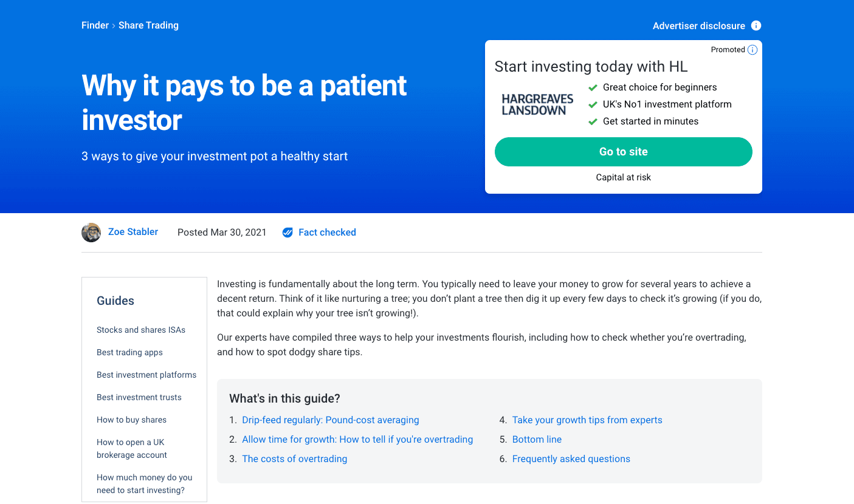Jump to Take your growth tips section

[587, 420]
